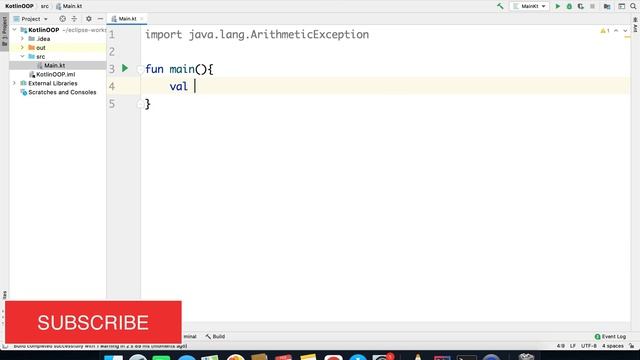Click the Build project hammer icon
Screen dimensions: 640x360
500,6
